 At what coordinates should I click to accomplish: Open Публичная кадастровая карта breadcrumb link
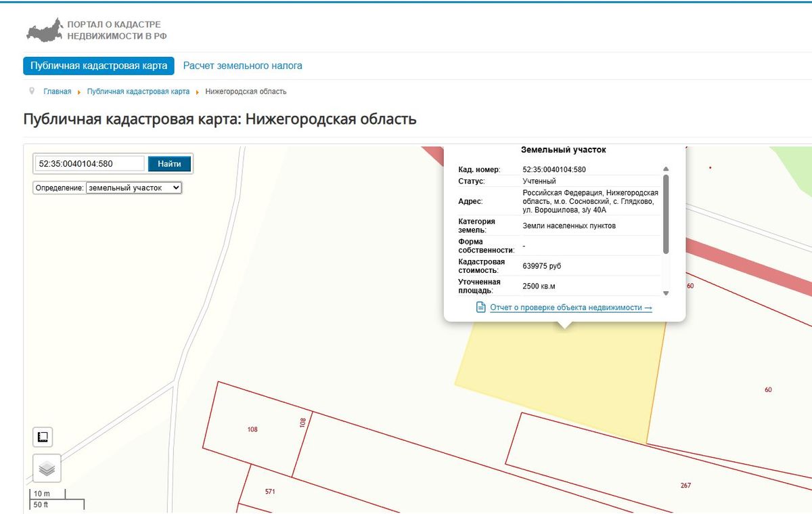tap(138, 91)
